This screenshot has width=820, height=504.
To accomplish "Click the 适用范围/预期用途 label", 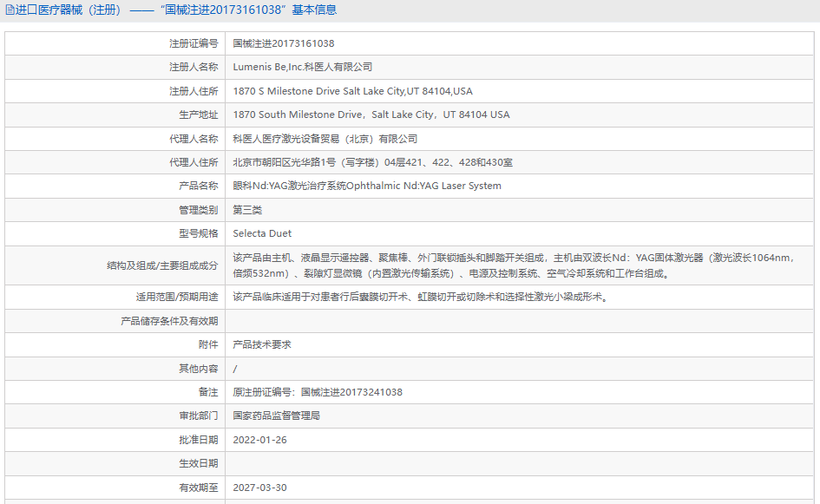I will click(177, 297).
